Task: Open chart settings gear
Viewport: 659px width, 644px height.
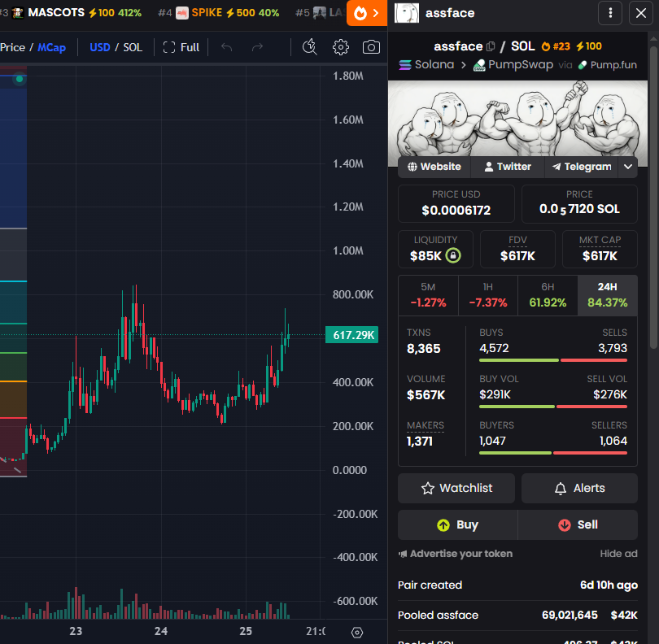Action: point(341,47)
